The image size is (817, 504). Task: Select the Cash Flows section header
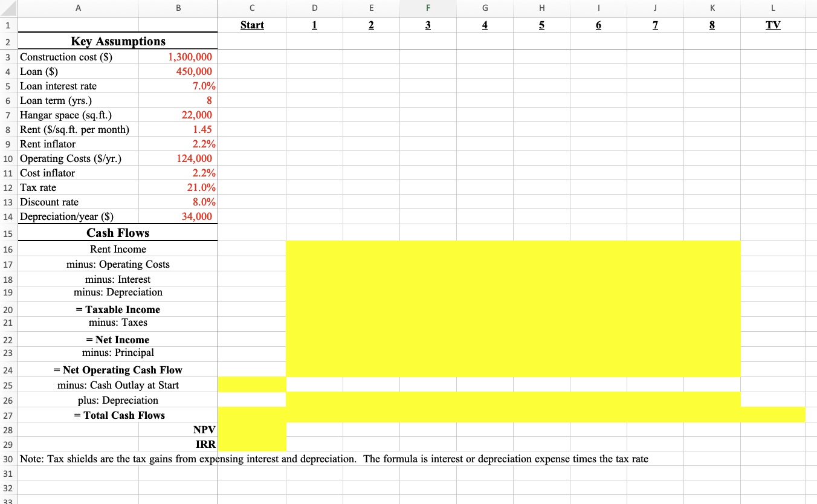click(x=118, y=233)
